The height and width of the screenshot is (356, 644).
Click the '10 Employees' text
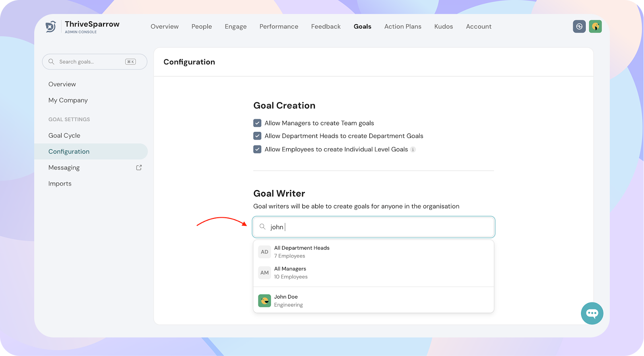coord(291,277)
